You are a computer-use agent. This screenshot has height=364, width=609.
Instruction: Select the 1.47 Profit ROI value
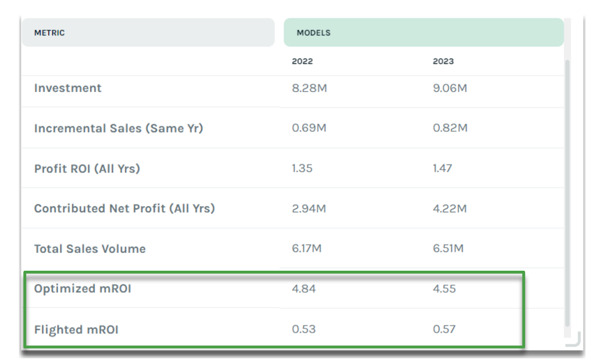(x=442, y=168)
